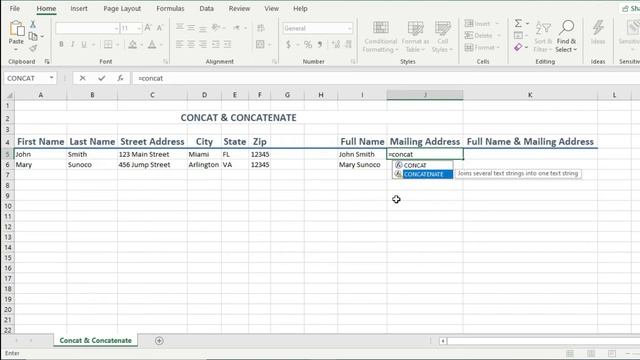The width and height of the screenshot is (640, 360).
Task: Switch to the Insert tab
Action: (79, 8)
